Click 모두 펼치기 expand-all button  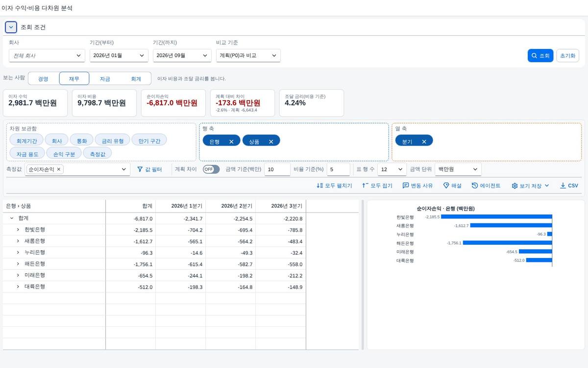334,185
